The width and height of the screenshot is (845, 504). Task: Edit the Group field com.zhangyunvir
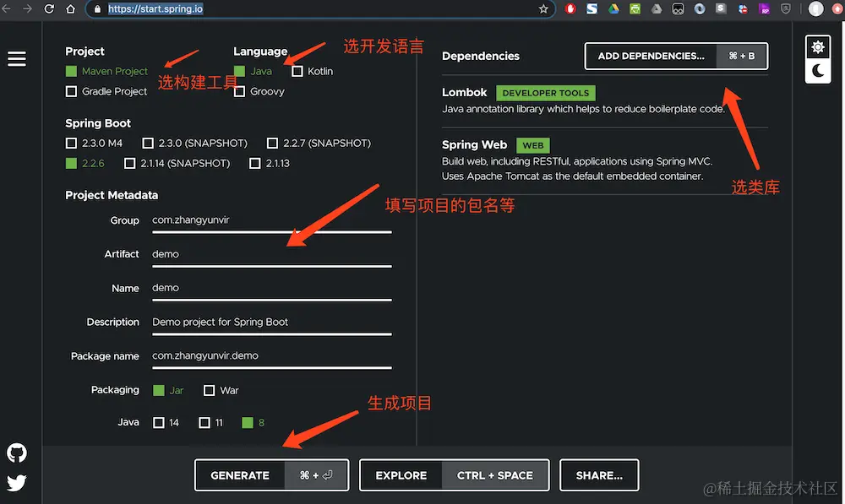pos(271,221)
